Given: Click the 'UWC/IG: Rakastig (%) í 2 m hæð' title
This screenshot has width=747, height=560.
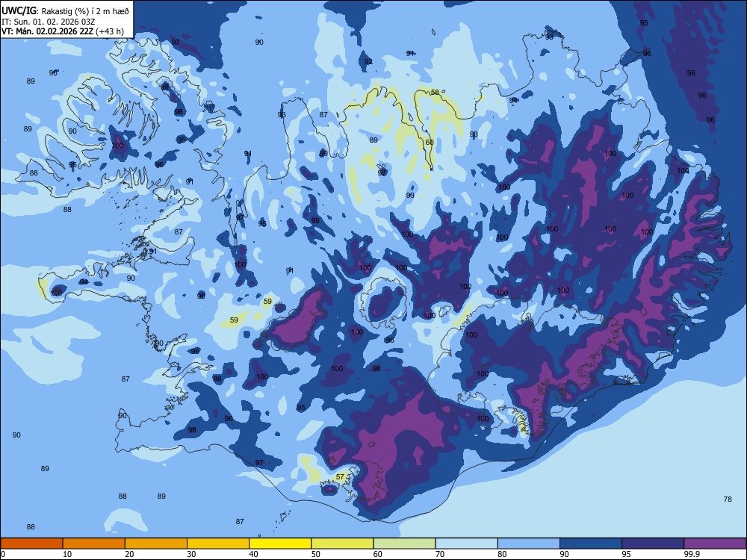Looking at the screenshot, I should (x=65, y=11).
